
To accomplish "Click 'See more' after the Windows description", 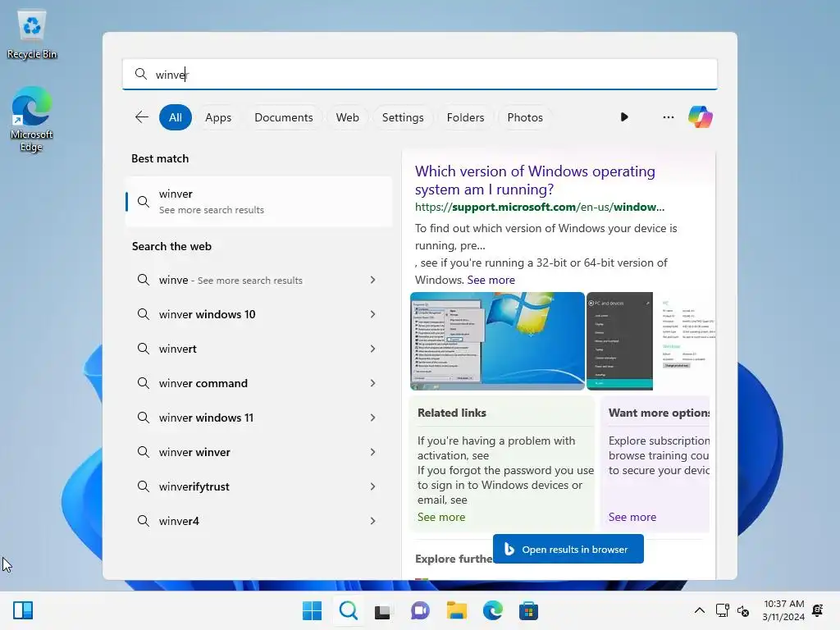I will [491, 280].
